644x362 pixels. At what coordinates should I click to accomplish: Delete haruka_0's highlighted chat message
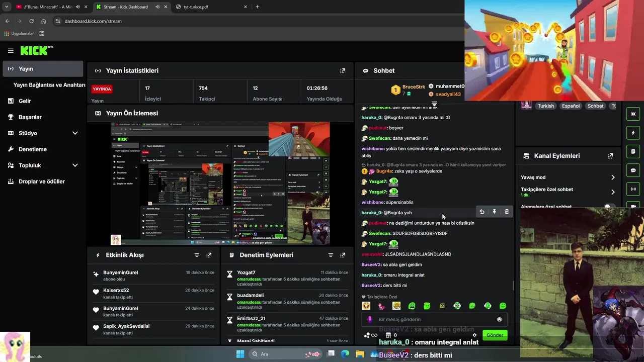tap(507, 212)
